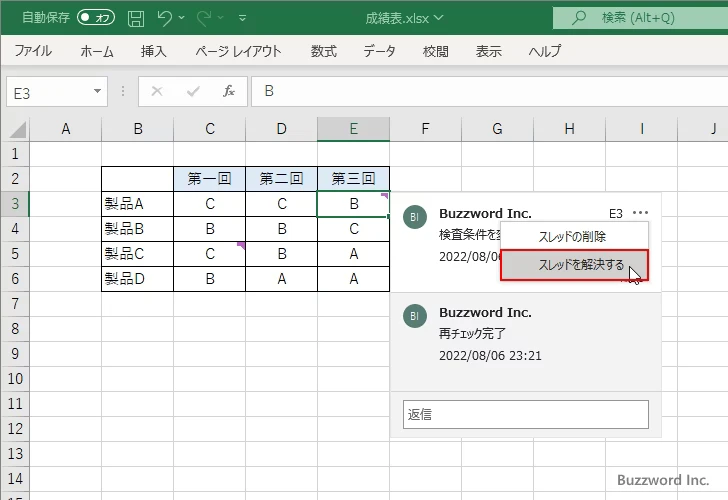Click the 第一回 header cell
The height and width of the screenshot is (500, 728).
[x=209, y=179]
